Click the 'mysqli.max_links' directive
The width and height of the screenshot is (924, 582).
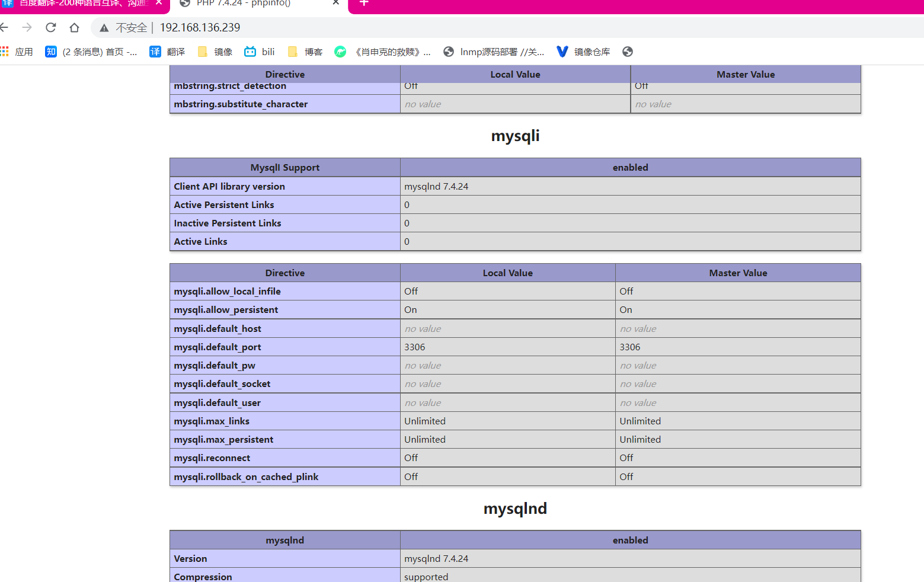click(x=212, y=421)
